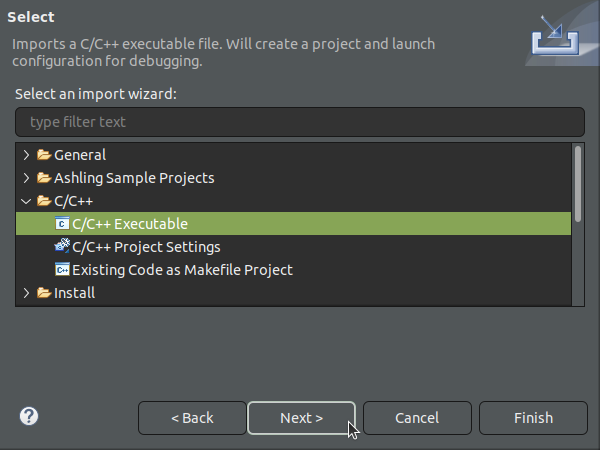Viewport: 600px width, 450px height.
Task: Click the C/C++ Project Settings icon
Action: click(x=62, y=247)
